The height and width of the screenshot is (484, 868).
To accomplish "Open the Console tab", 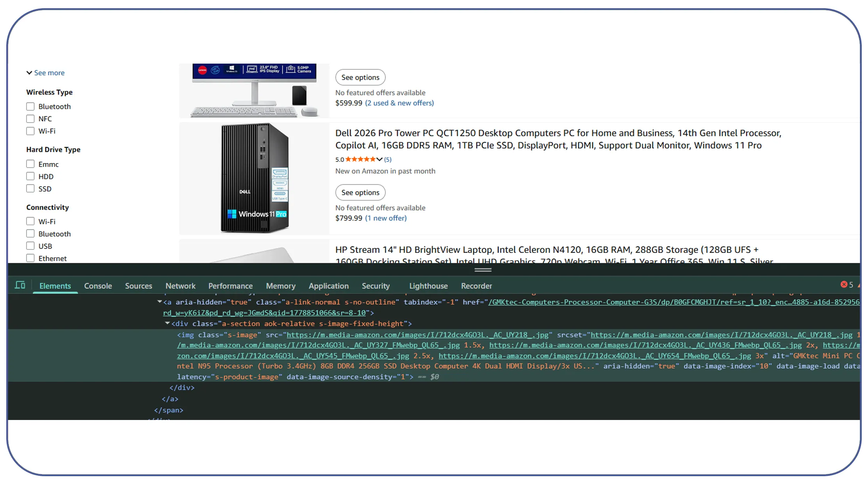I will pyautogui.click(x=98, y=286).
